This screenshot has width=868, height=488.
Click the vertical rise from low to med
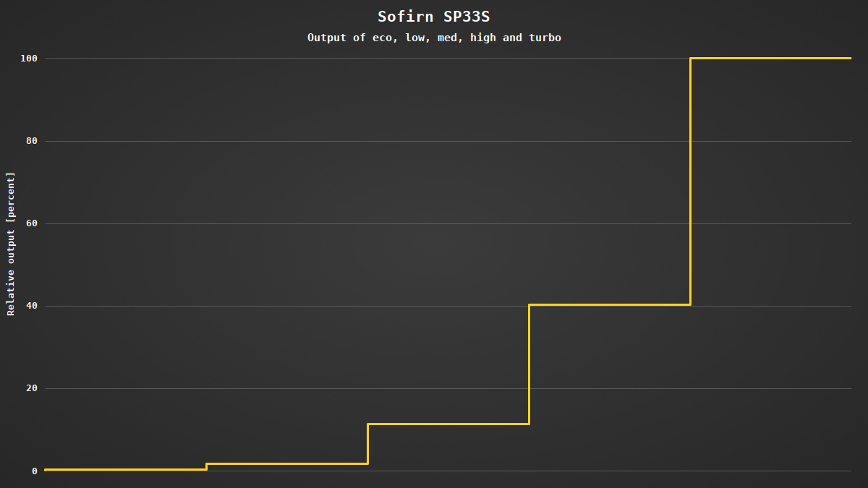(368, 443)
